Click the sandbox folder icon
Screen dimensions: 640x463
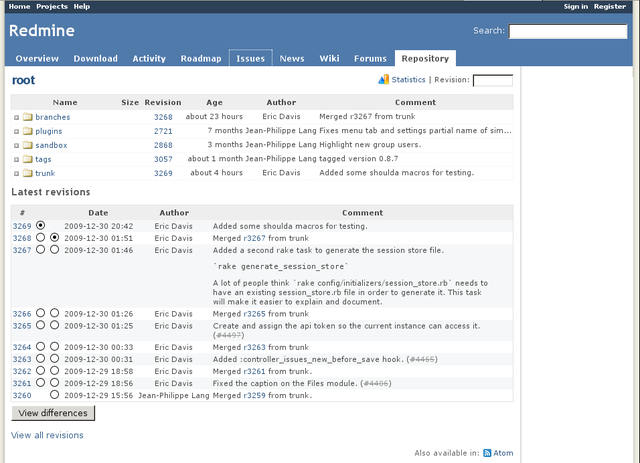click(x=28, y=145)
